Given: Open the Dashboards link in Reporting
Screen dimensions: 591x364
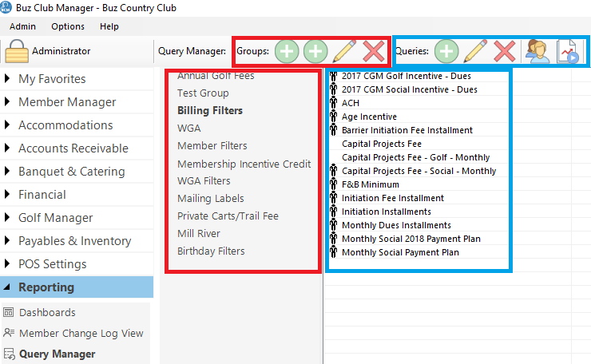Looking at the screenshot, I should (x=47, y=312).
